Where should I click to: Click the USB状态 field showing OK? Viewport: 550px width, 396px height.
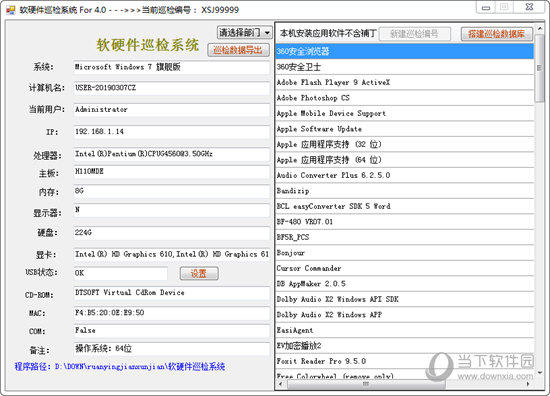[x=120, y=274]
